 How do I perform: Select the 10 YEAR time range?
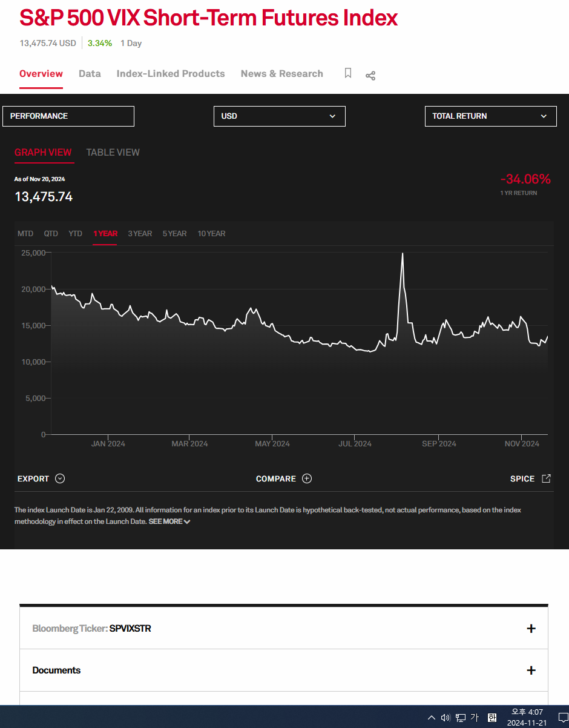[211, 234]
